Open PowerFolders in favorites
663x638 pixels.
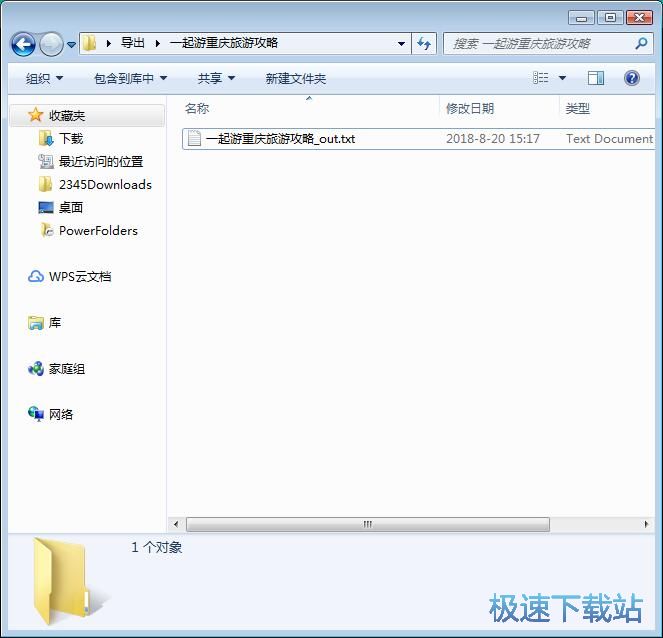[98, 231]
